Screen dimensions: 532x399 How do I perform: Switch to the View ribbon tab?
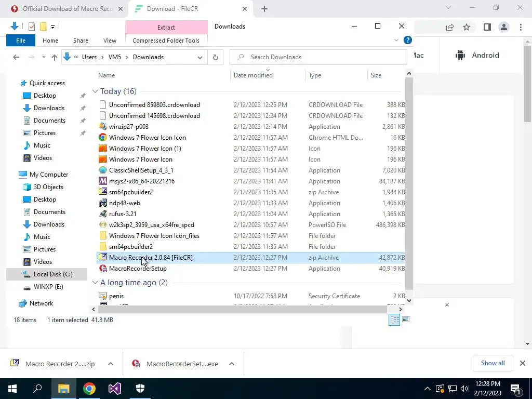[110, 41]
